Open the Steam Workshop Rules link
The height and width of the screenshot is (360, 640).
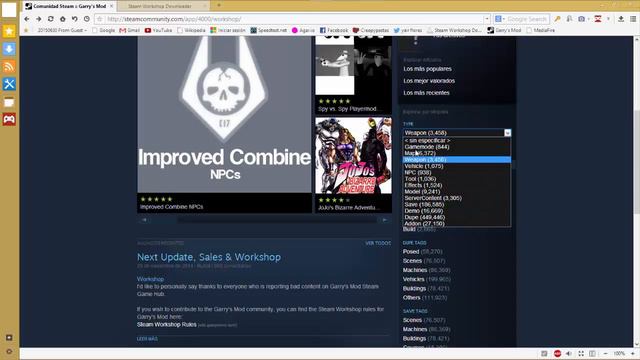(167, 324)
